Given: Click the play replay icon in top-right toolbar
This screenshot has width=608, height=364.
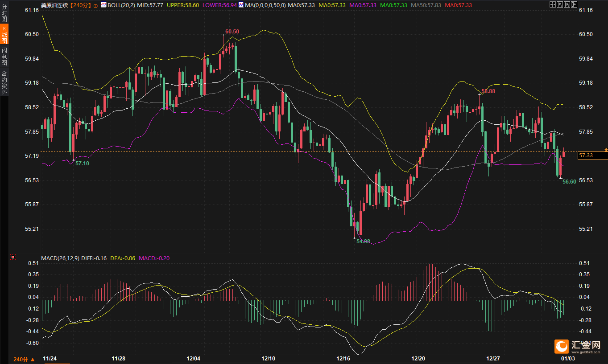Looking at the screenshot, I should coord(567,4).
